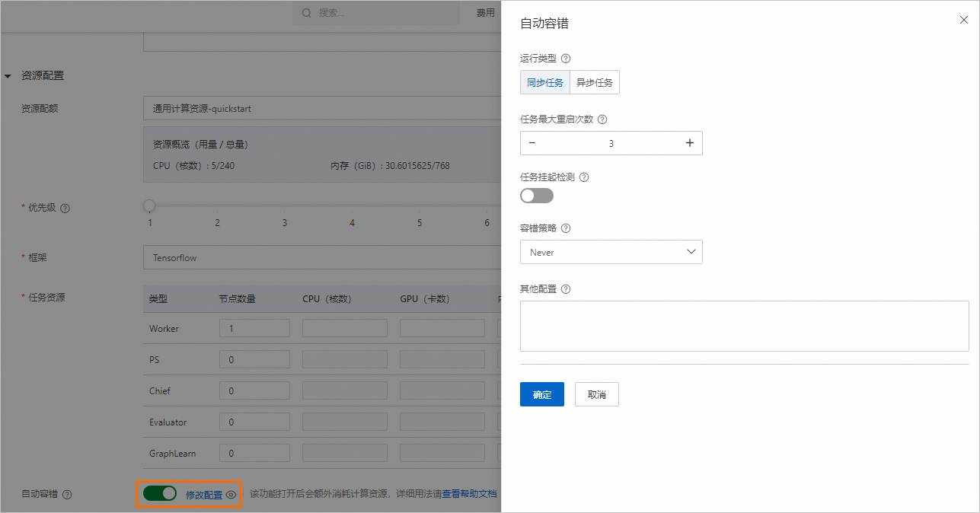Click the eye icon beside 修改配置
The width and height of the screenshot is (980, 513).
[x=231, y=495]
